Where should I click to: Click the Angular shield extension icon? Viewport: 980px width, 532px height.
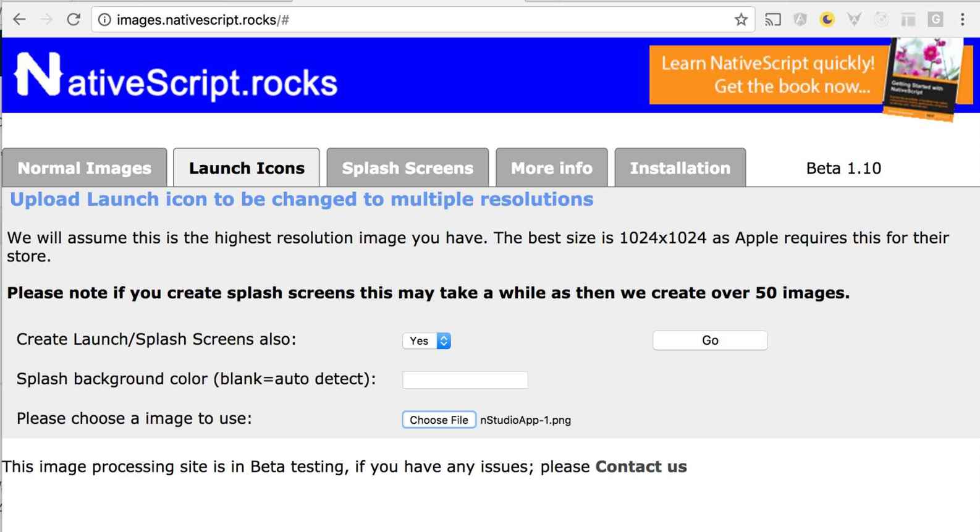click(800, 20)
